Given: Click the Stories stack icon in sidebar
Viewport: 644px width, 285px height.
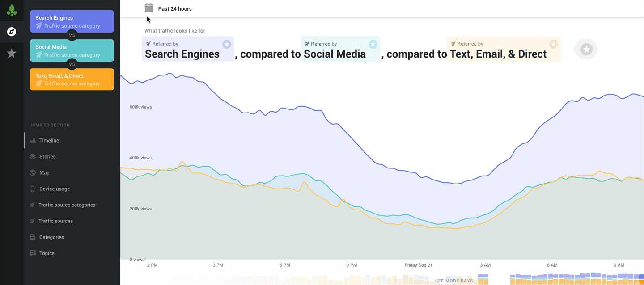Looking at the screenshot, I should coord(32,156).
